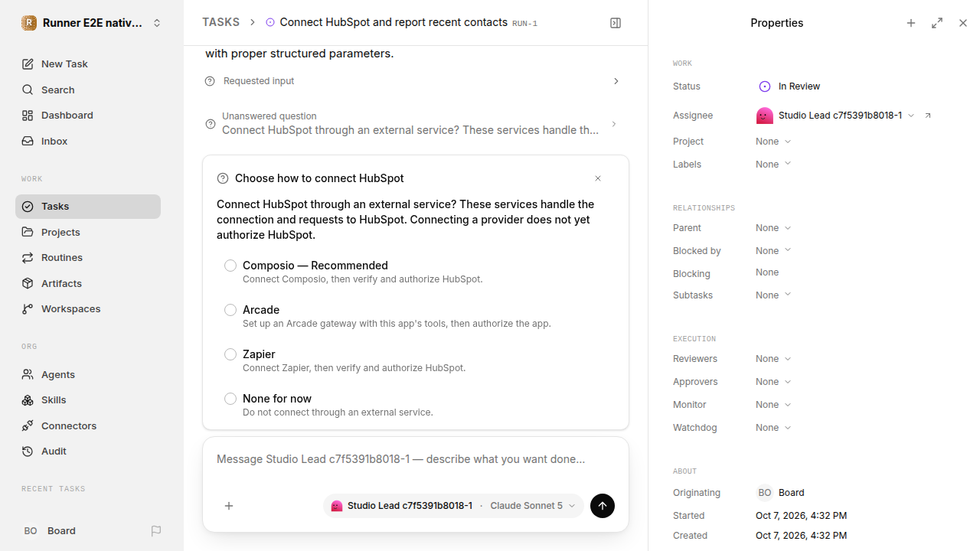Click the message input field

click(416, 459)
